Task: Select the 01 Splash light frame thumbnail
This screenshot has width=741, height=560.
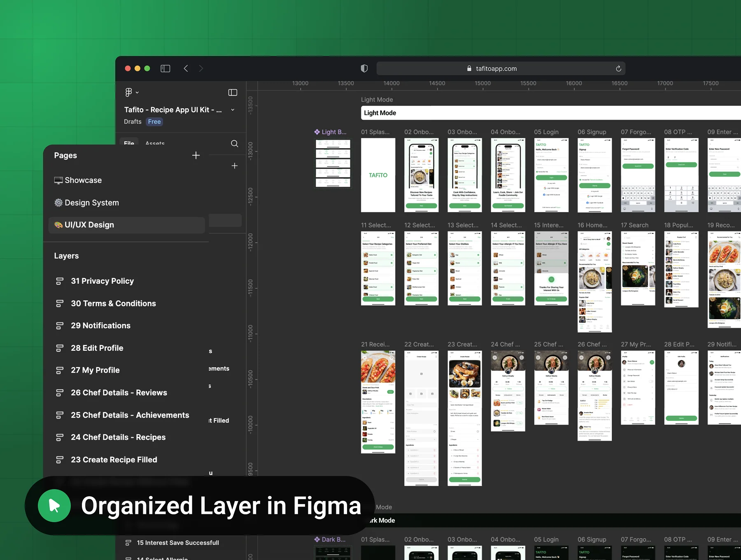Action: pyautogui.click(x=378, y=175)
